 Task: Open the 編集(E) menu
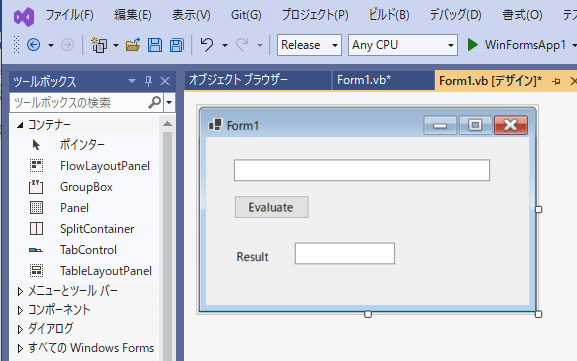[x=132, y=15]
